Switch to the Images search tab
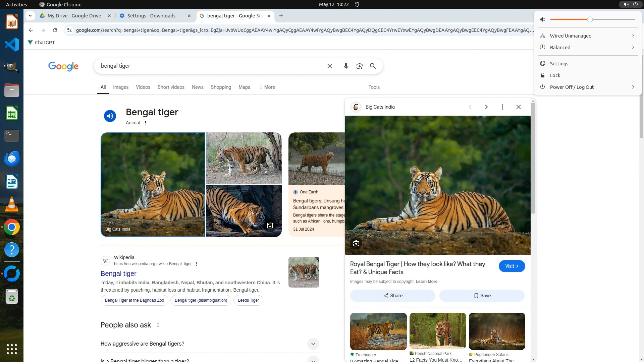The width and height of the screenshot is (644, 362). coord(120,87)
